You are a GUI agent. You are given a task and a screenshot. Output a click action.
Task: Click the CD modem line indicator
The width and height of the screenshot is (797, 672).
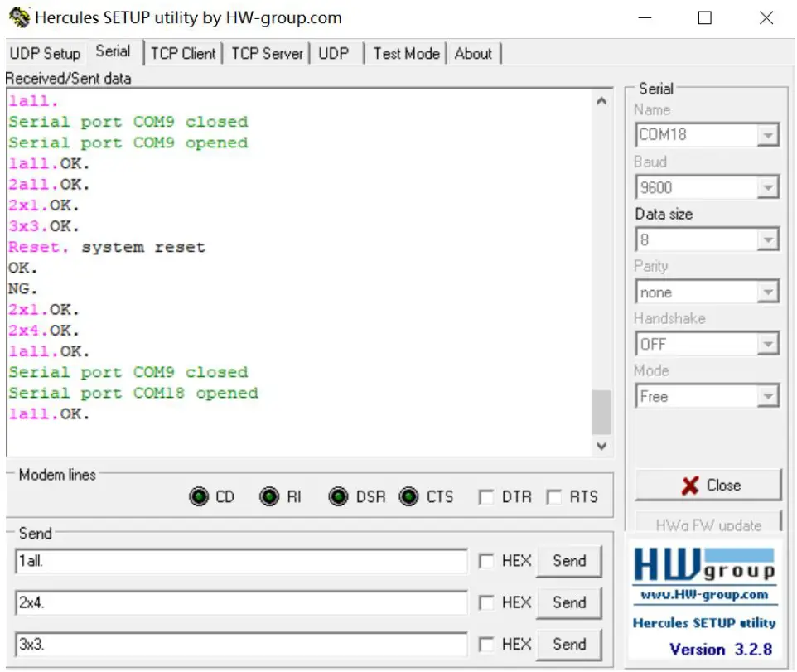pos(199,496)
